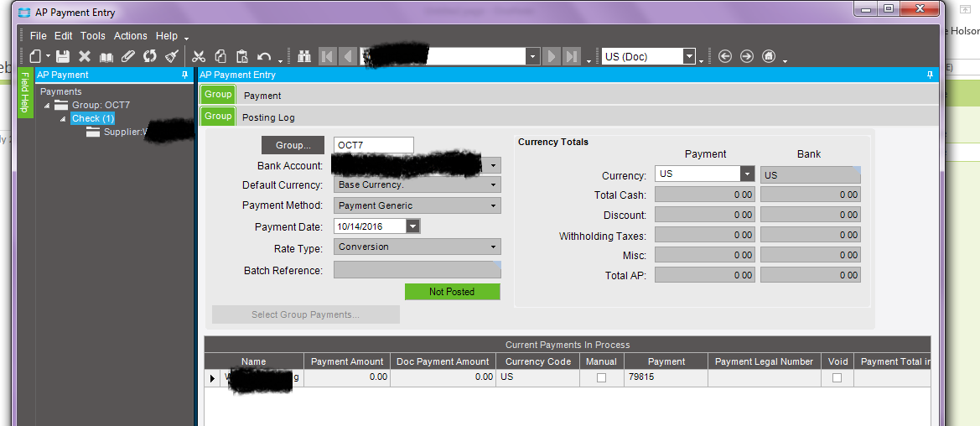Image resolution: width=980 pixels, height=426 pixels.
Task: Switch to the Posting Log tab
Action: tap(269, 117)
